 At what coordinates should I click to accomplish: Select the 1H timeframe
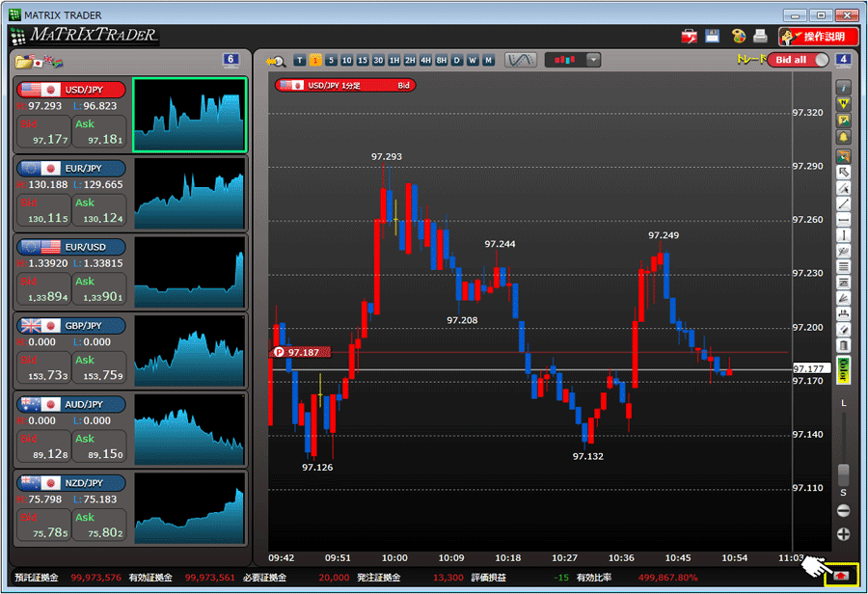(x=394, y=61)
